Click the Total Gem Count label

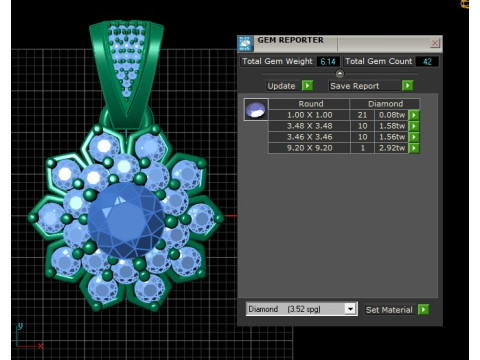point(379,61)
